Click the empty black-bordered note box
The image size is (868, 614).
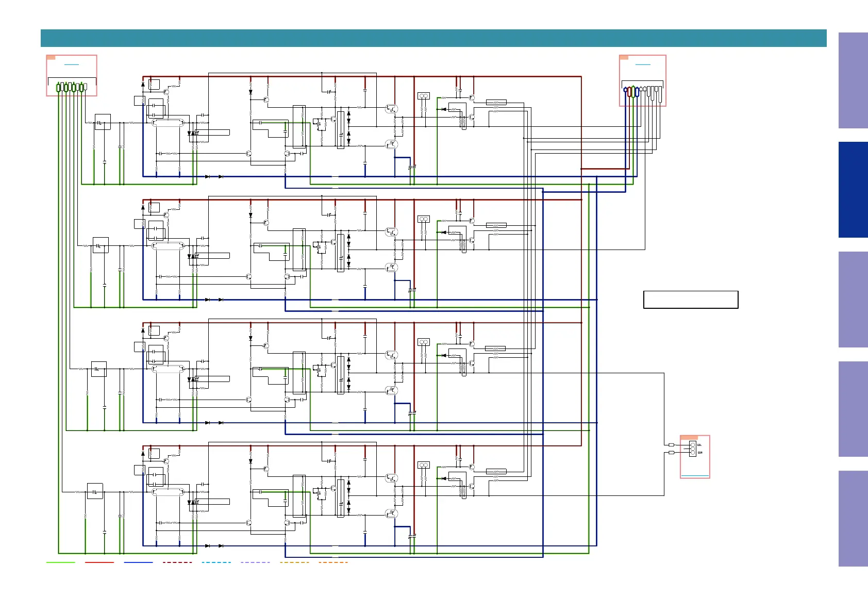pos(691,300)
